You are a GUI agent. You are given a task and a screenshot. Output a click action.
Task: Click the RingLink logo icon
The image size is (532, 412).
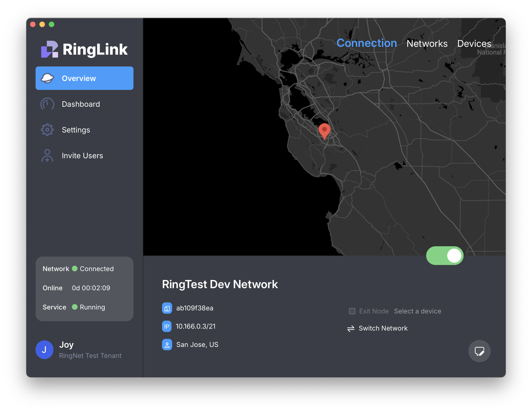[x=49, y=49]
